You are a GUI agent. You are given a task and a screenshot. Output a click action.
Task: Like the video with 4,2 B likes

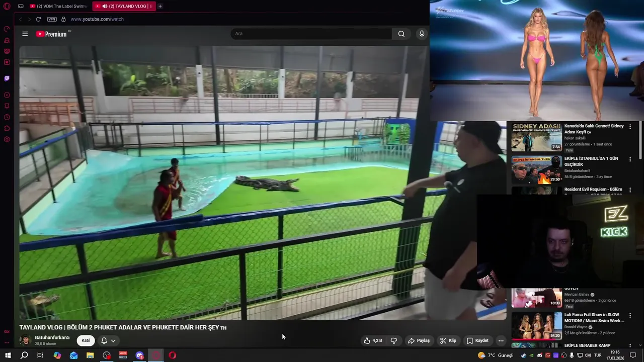[373, 340]
